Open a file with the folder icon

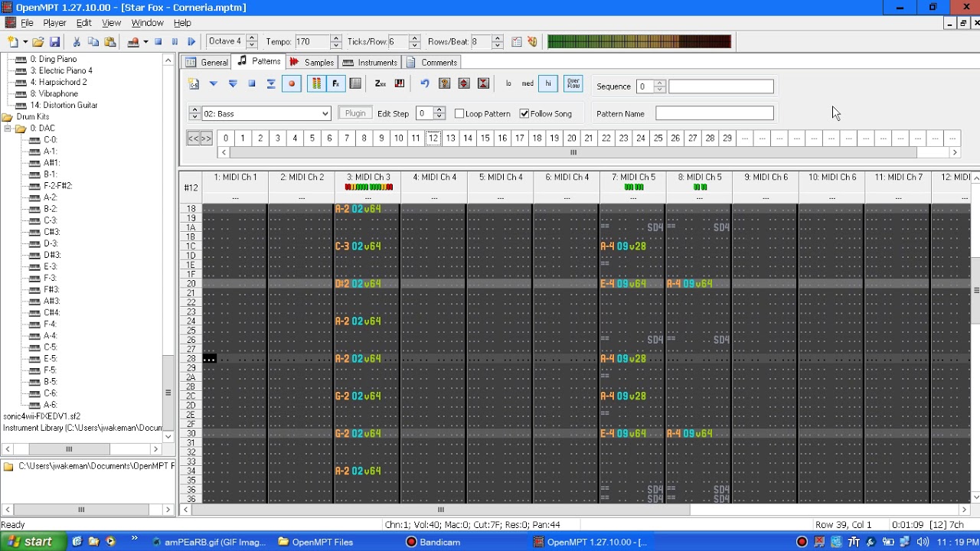click(x=38, y=42)
